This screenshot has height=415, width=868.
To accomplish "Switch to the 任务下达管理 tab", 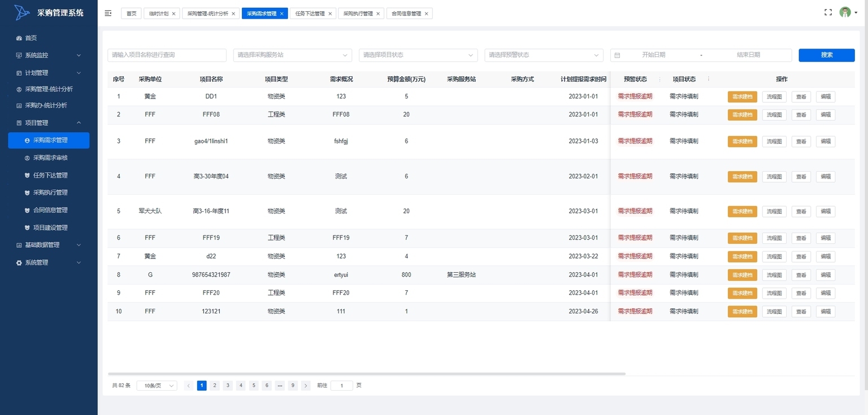I will pyautogui.click(x=310, y=14).
